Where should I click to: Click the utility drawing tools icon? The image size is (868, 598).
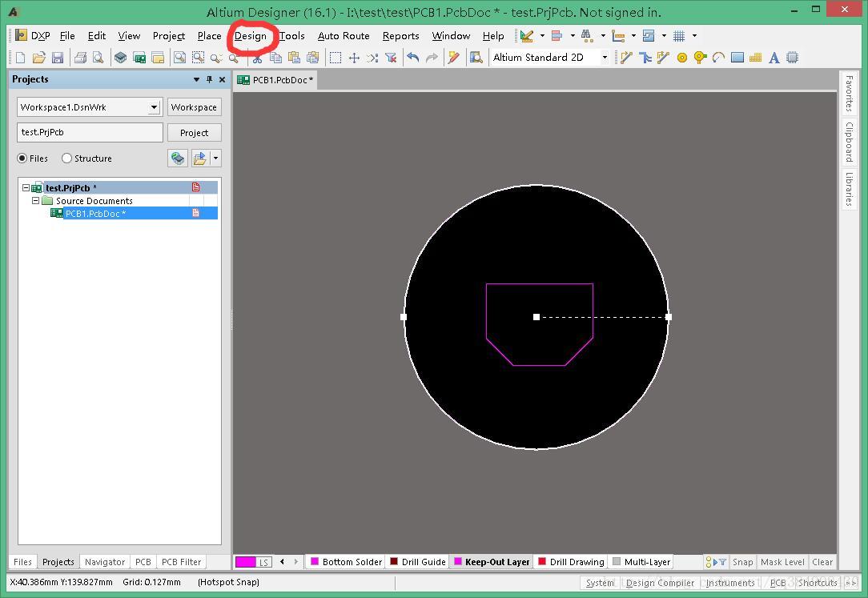tap(526, 36)
